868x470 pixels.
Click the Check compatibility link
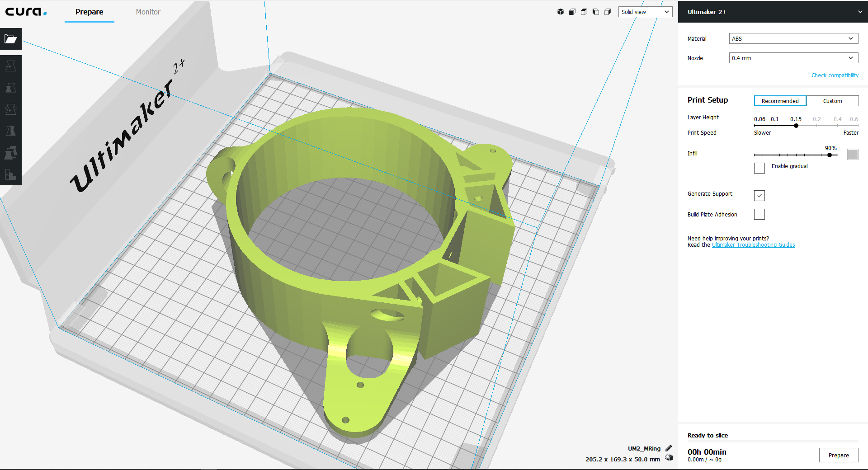click(835, 75)
